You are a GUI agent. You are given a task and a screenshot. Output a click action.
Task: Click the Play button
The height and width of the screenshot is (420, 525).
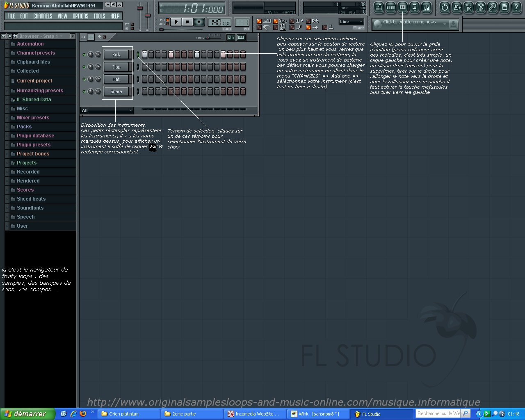pyautogui.click(x=176, y=22)
